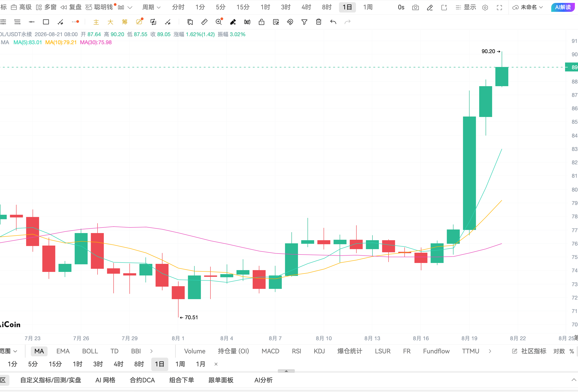Screen dimensions: 578x392
Task: Close the bottom timeframe bar with ×
Action: tap(216, 364)
